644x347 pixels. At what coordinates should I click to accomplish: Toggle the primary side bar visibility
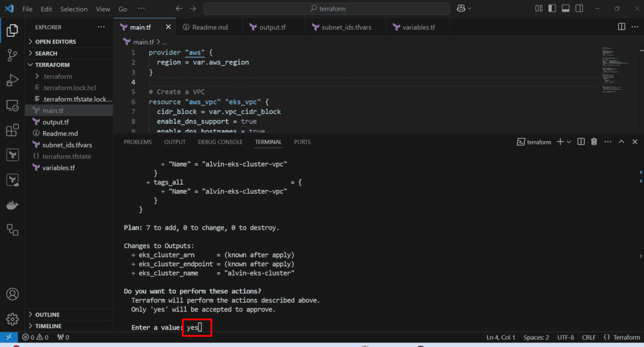coord(552,8)
